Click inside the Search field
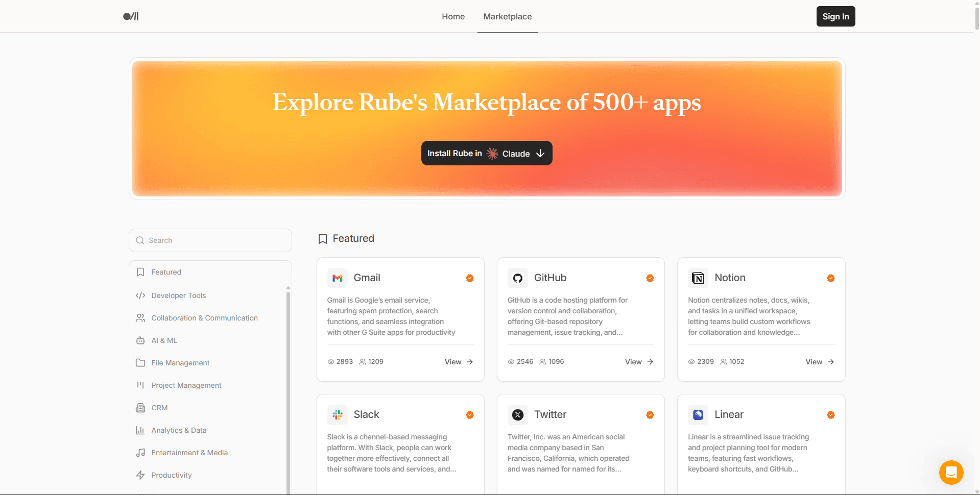This screenshot has width=980, height=495. [x=210, y=240]
